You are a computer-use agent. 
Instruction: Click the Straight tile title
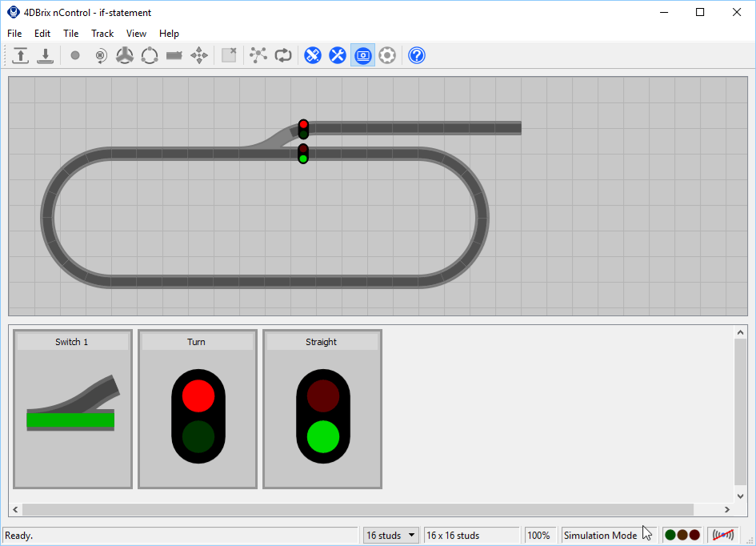[321, 342]
